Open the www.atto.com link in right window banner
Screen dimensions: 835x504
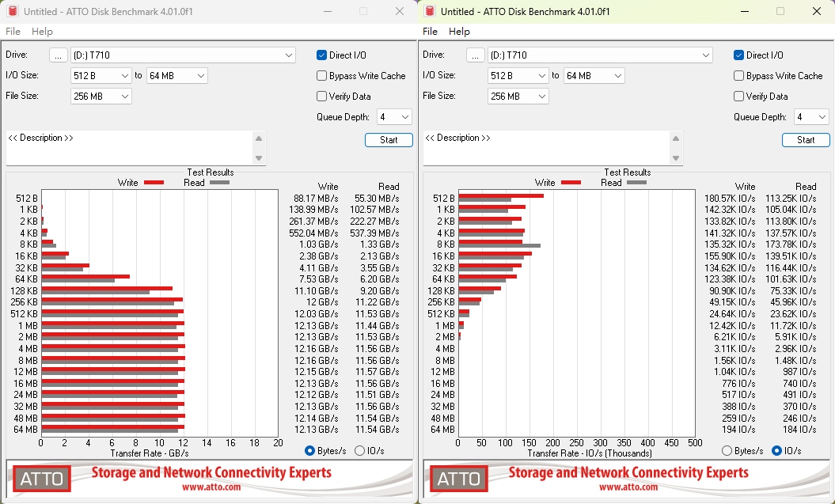tap(628, 487)
